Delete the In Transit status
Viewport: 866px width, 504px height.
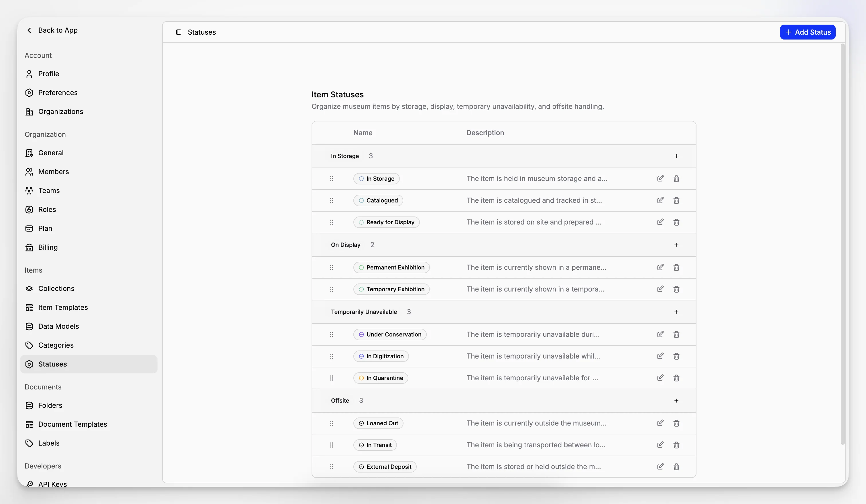[x=676, y=445]
